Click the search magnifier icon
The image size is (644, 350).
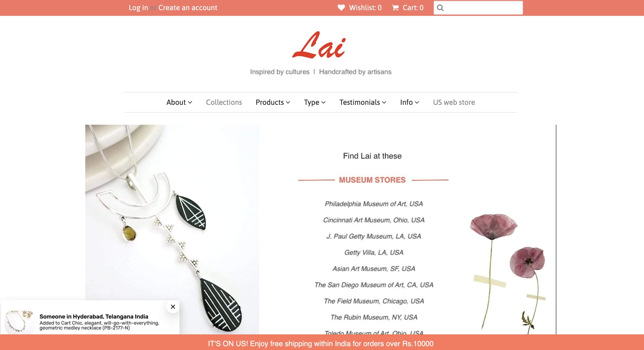pyautogui.click(x=440, y=8)
